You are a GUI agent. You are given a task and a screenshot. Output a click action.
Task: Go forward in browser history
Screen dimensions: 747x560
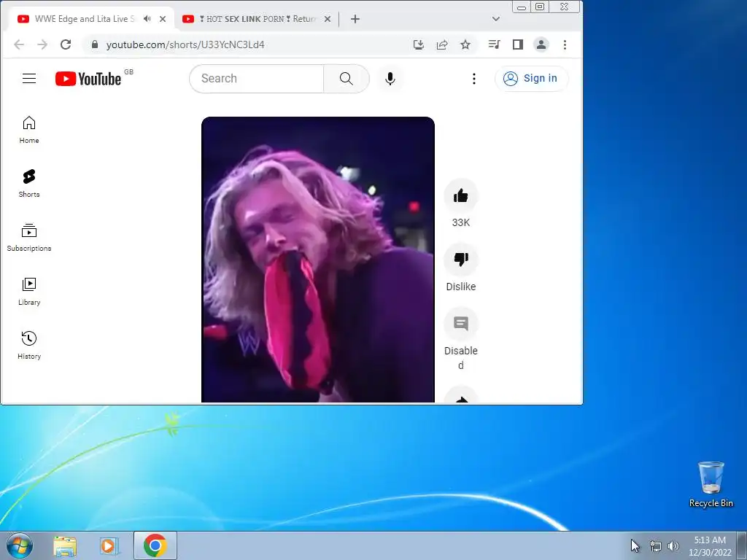42,44
